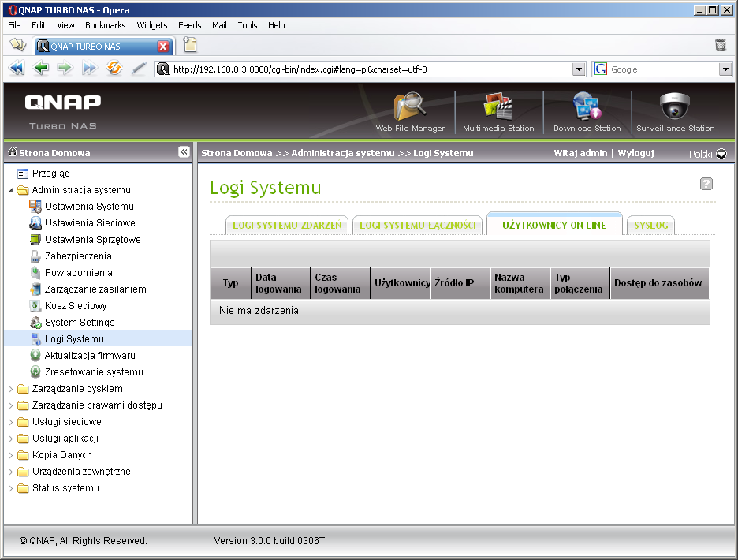Open the Bookmarks menu
The width and height of the screenshot is (738, 560).
(106, 25)
